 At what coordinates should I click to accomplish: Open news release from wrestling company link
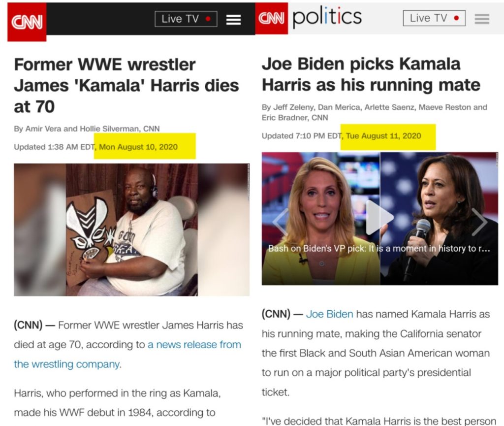coord(127,354)
